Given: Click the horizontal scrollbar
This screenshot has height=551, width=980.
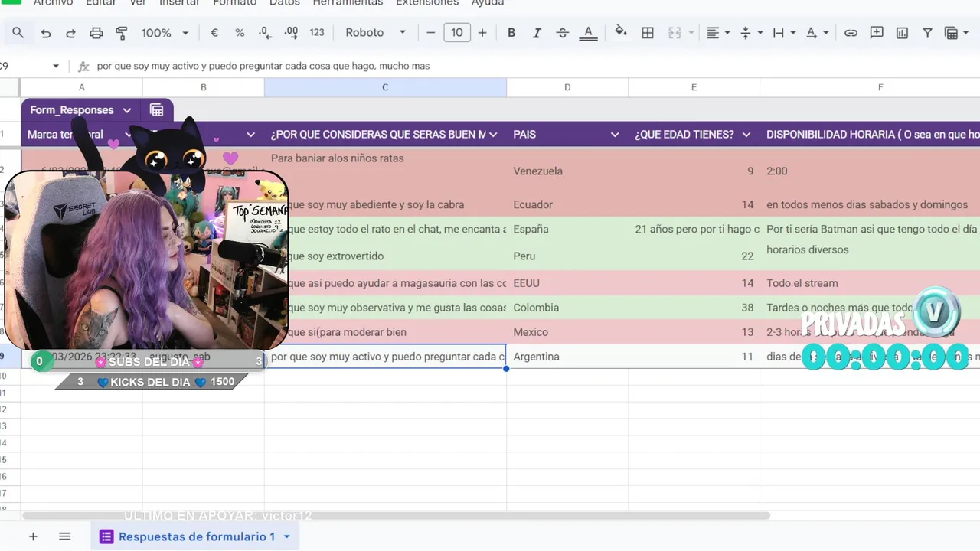Looking at the screenshot, I should click(x=396, y=516).
